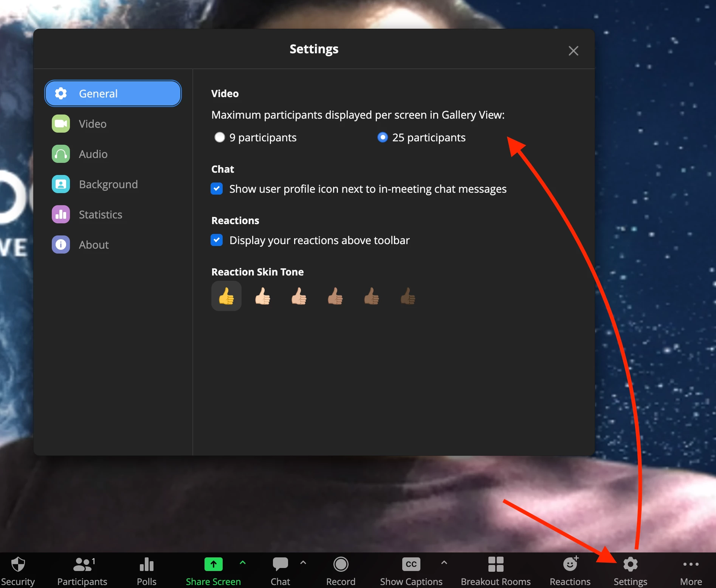Choose the medium-dark thumbs-up skin tone
The image size is (716, 588).
click(372, 296)
